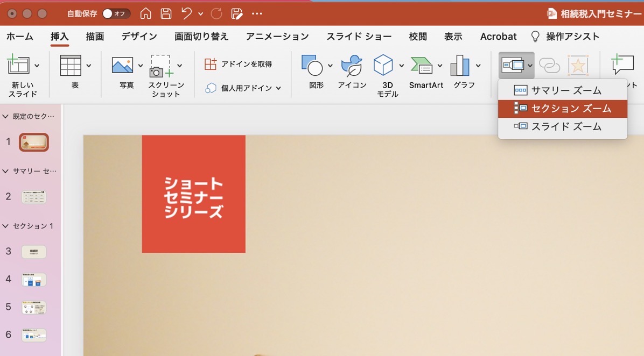Select the Acrobat tab
Viewport: 644px width, 356px height.
[498, 37]
